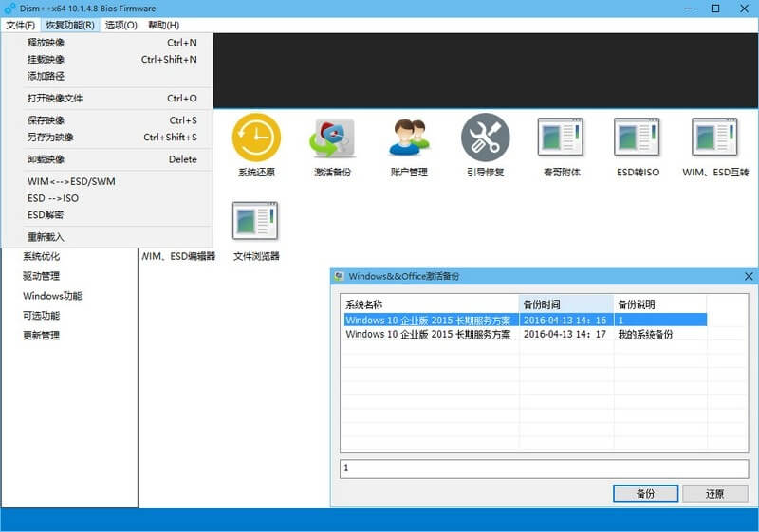Select the Windows功能 sidebar item
The image size is (759, 532).
52,296
